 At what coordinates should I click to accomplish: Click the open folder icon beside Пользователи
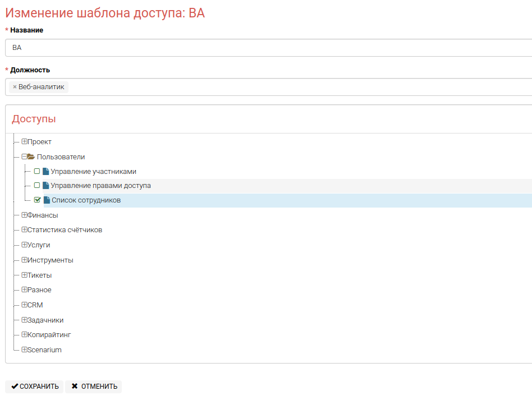pos(31,157)
